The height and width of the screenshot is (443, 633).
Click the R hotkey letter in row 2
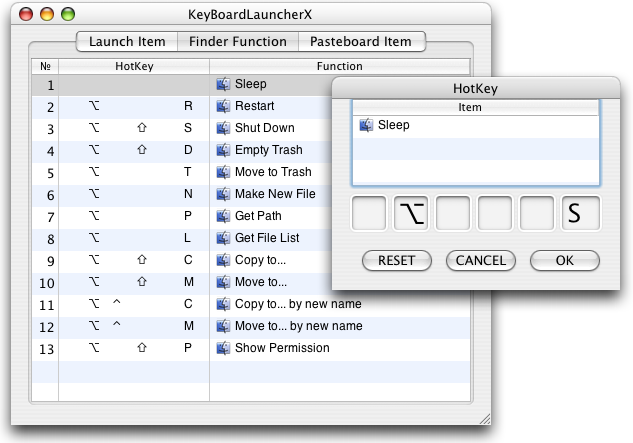click(x=188, y=106)
